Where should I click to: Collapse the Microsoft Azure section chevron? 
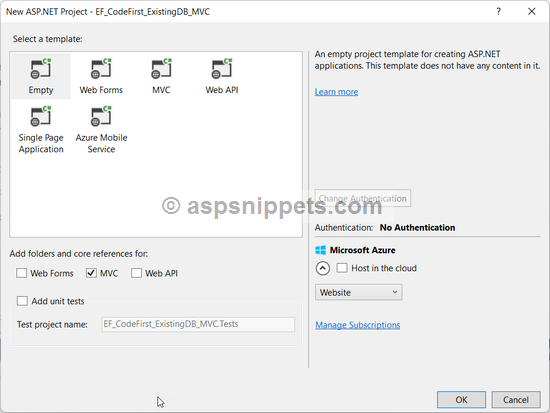(323, 268)
